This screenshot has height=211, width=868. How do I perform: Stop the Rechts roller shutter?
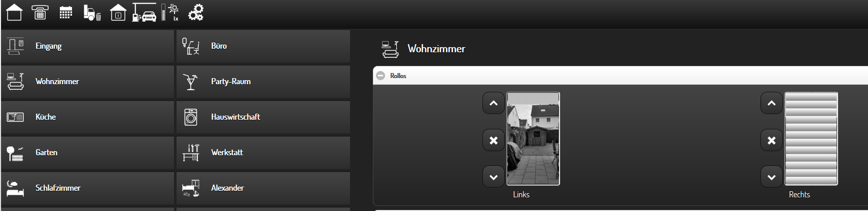[x=772, y=140]
